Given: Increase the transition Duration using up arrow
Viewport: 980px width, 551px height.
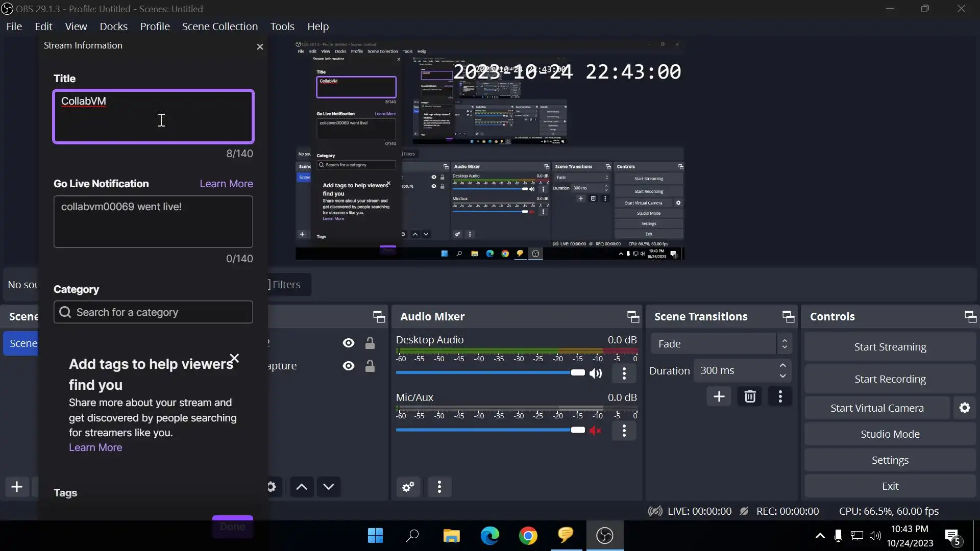Looking at the screenshot, I should (782, 365).
